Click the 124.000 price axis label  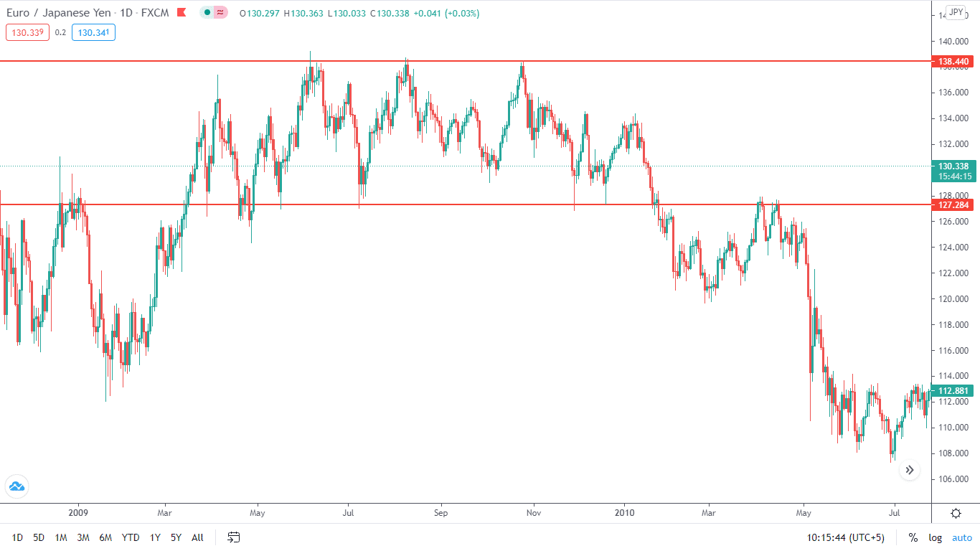tap(952, 248)
